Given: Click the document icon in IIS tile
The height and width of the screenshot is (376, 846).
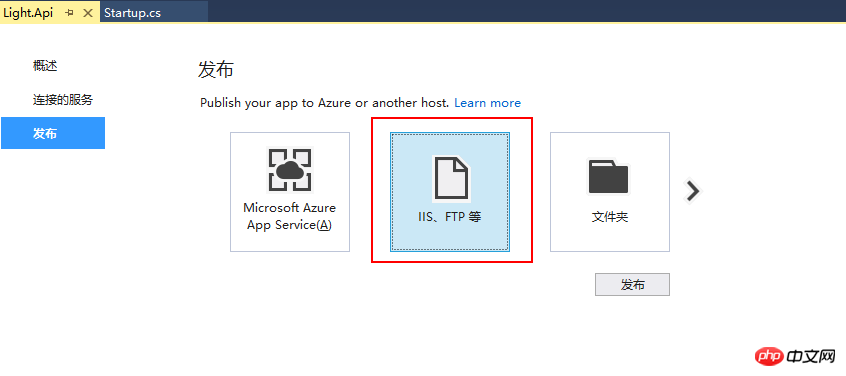Looking at the screenshot, I should click(x=450, y=177).
